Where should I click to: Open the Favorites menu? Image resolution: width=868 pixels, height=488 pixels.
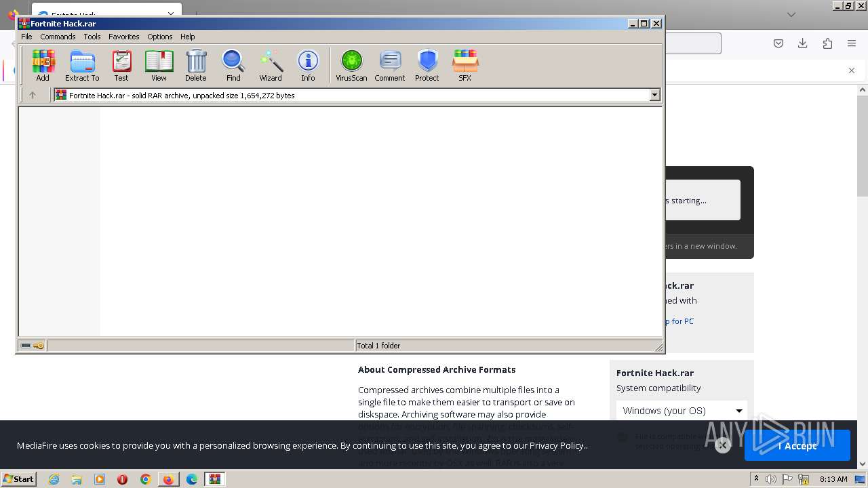tap(124, 37)
